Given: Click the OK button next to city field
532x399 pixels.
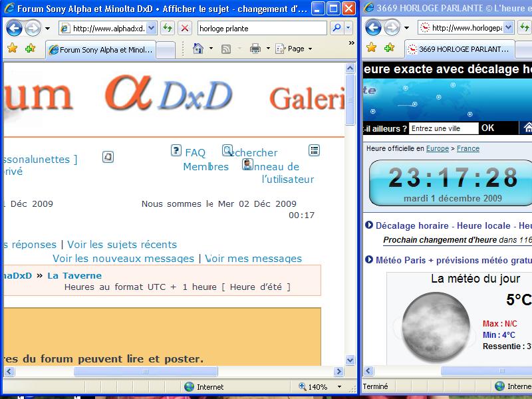Looking at the screenshot, I should point(487,128).
